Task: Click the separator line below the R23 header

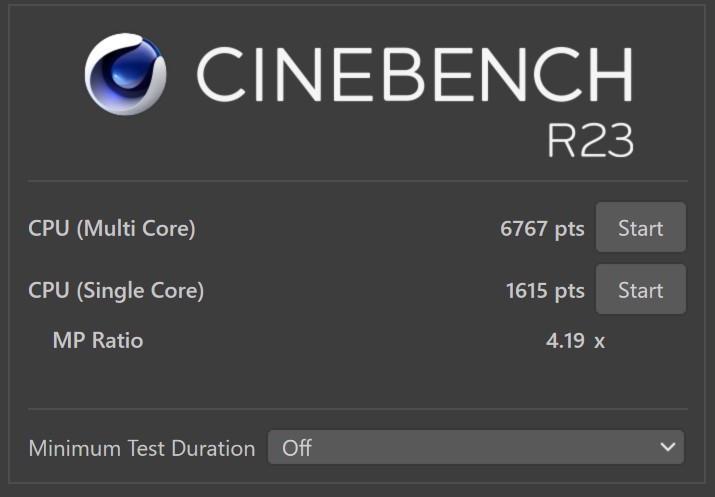Action: [358, 181]
